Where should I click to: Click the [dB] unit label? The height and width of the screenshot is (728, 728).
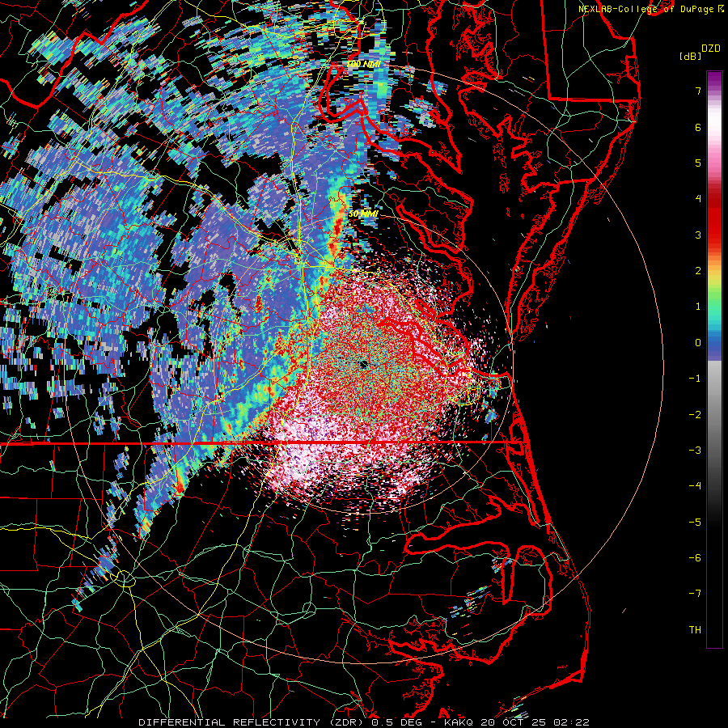point(689,56)
